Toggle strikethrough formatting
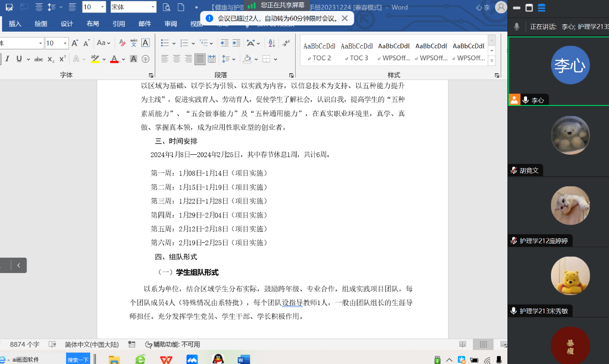 coord(39,59)
